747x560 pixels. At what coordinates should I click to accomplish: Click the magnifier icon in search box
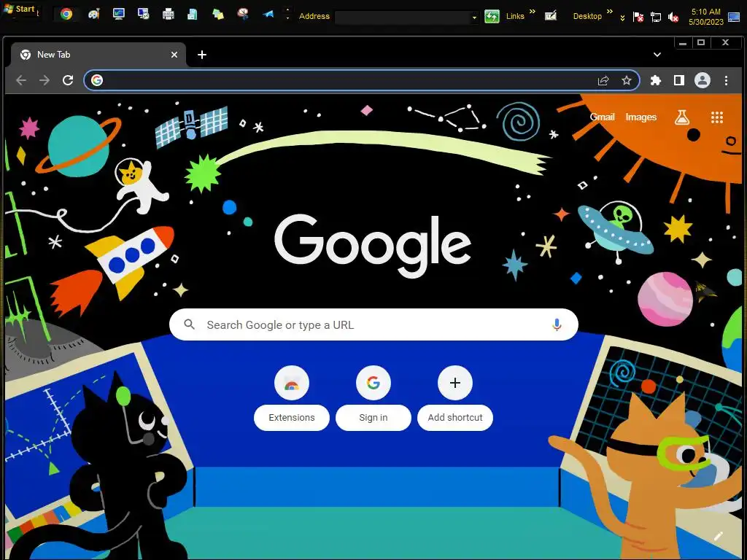[189, 324]
